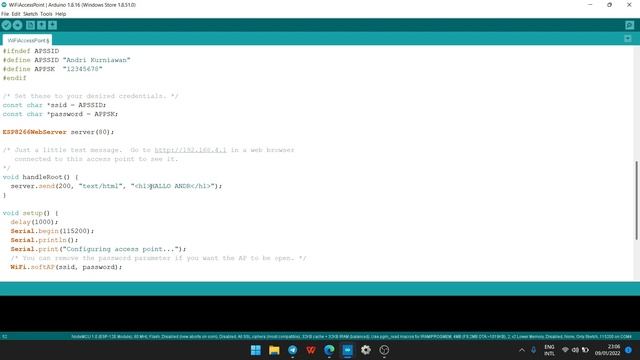
Task: Click the 'void setup()' line
Action: pyautogui.click(x=30, y=213)
